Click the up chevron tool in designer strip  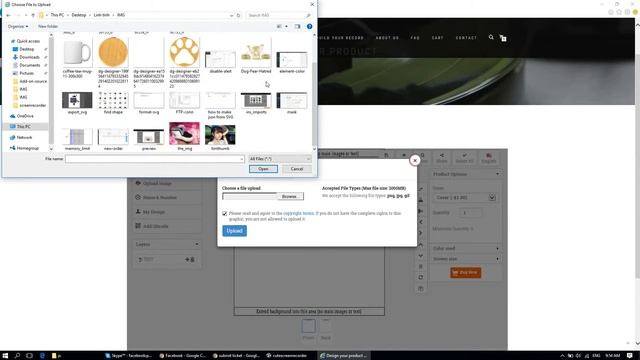[x=421, y=244]
